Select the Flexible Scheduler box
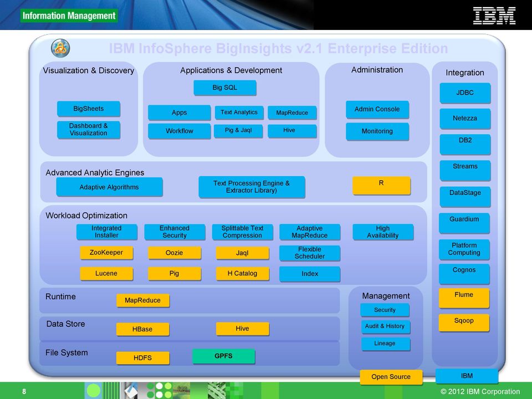This screenshot has height=399, width=532. coord(309,253)
